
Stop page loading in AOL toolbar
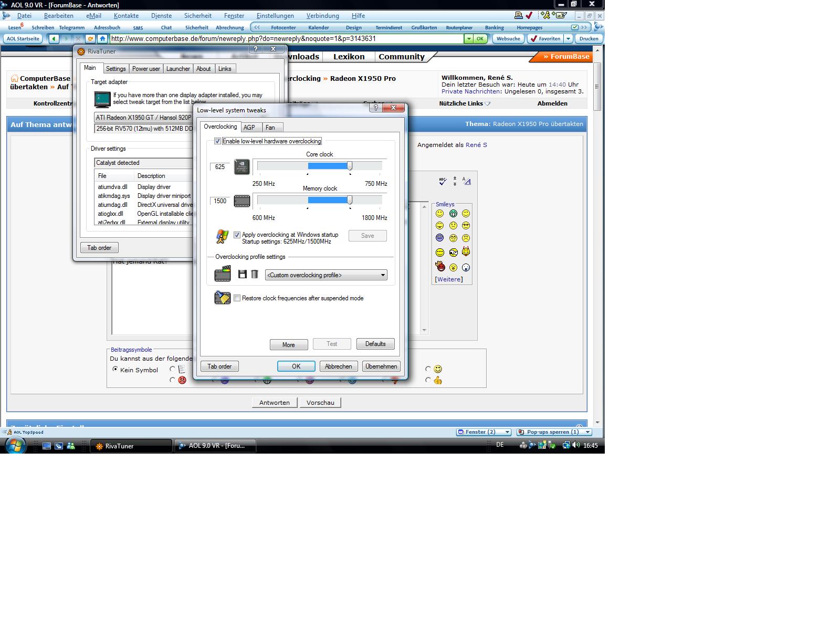78,39
